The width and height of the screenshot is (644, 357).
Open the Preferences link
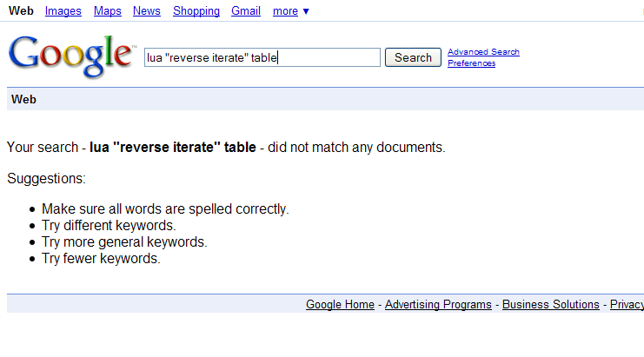pyautogui.click(x=472, y=63)
